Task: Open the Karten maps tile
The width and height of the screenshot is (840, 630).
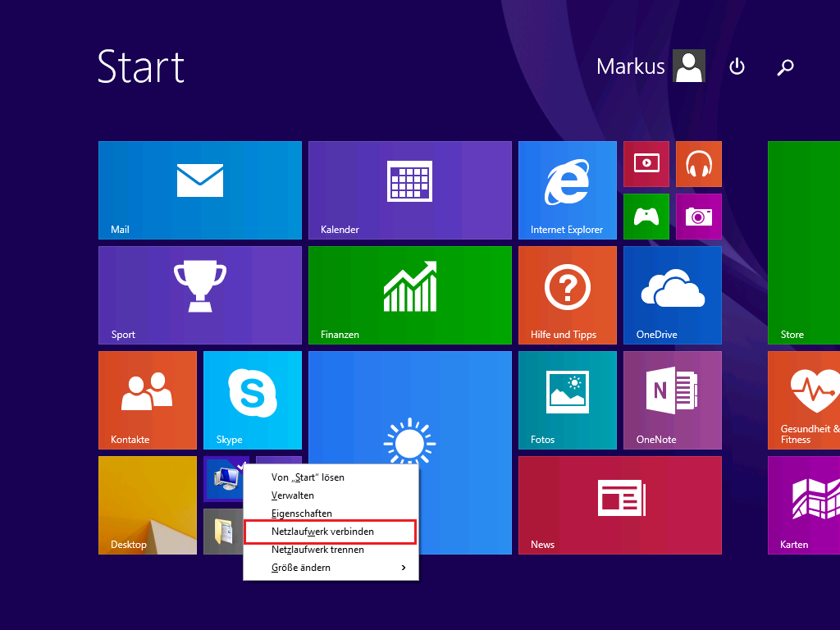Action: pyautogui.click(x=804, y=505)
